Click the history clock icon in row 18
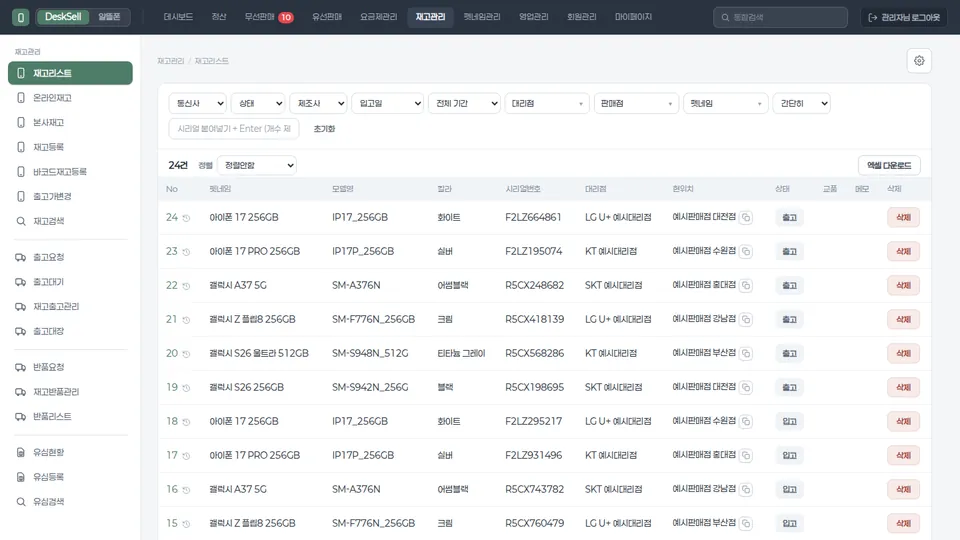This screenshot has height=540, width=960. tap(186, 422)
